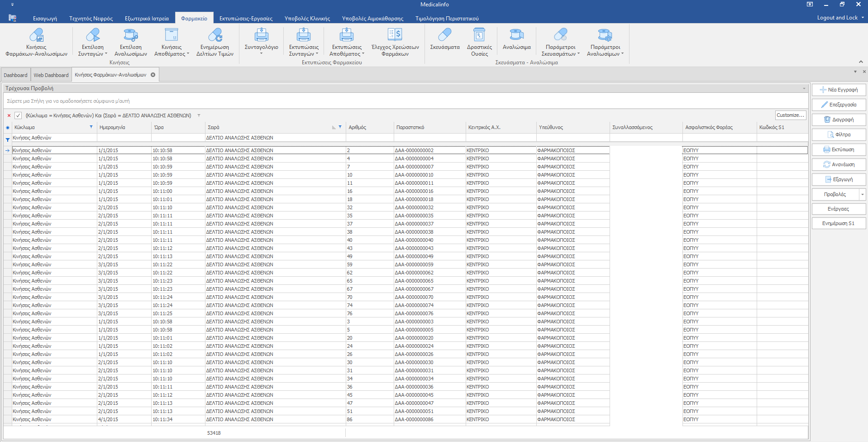
Task: Select the Σκευάσματα pill icon
Action: [x=444, y=35]
